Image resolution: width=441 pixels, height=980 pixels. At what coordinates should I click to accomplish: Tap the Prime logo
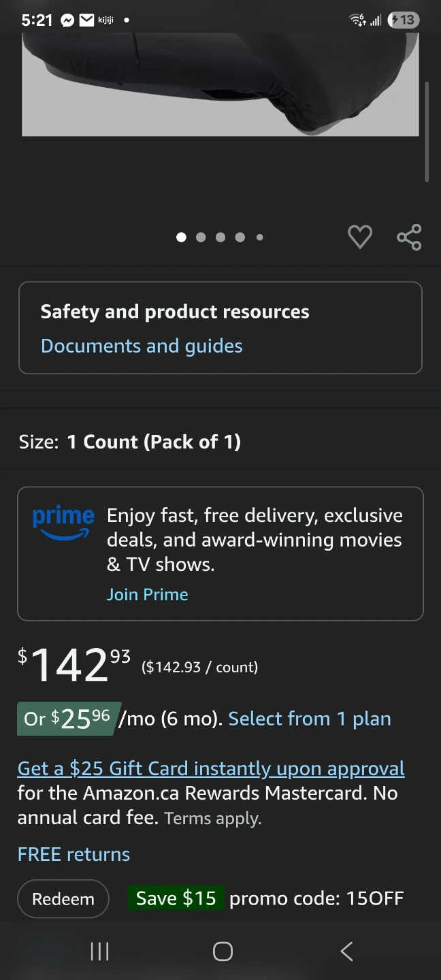[x=63, y=523]
